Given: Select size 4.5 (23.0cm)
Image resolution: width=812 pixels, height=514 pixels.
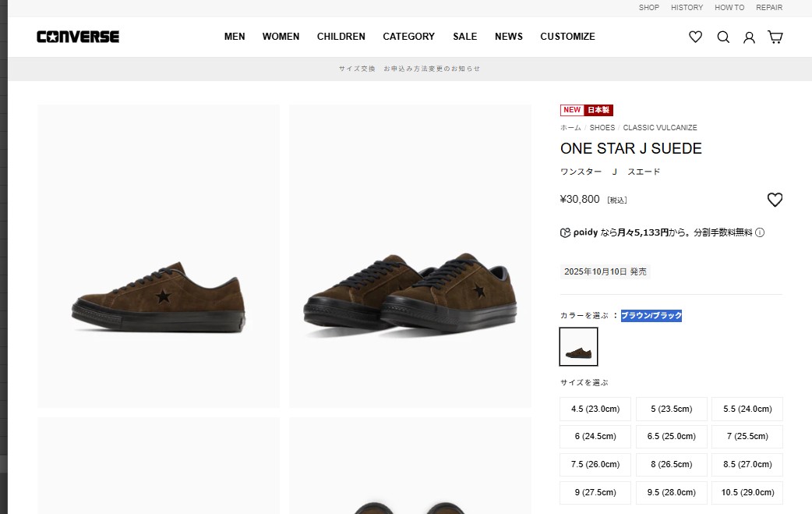Looking at the screenshot, I should pyautogui.click(x=595, y=409).
